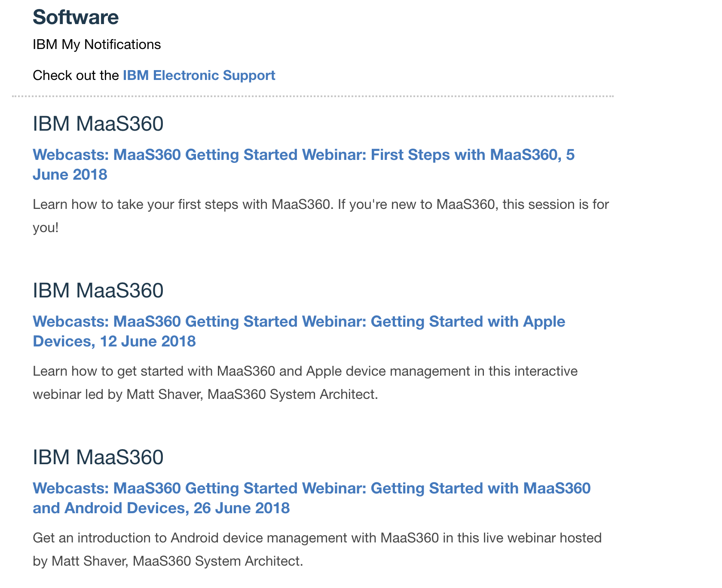Click the dotted divider line under the header
The image size is (722, 588).
[313, 96]
